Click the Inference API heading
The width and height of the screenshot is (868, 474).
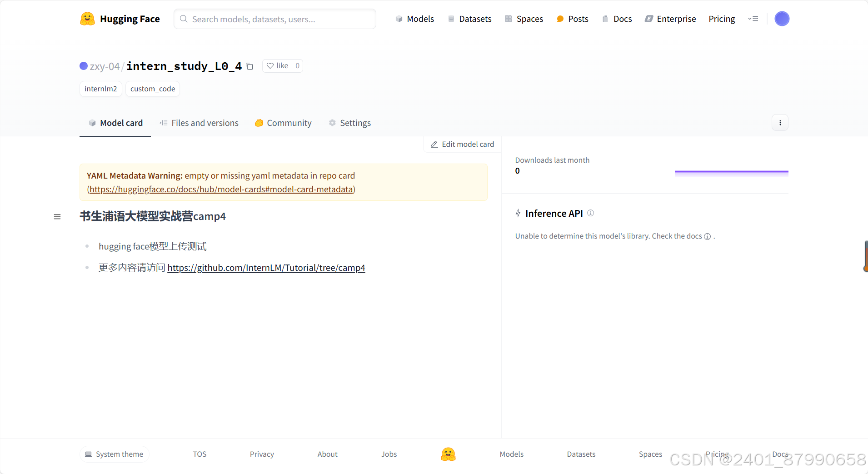pos(554,213)
